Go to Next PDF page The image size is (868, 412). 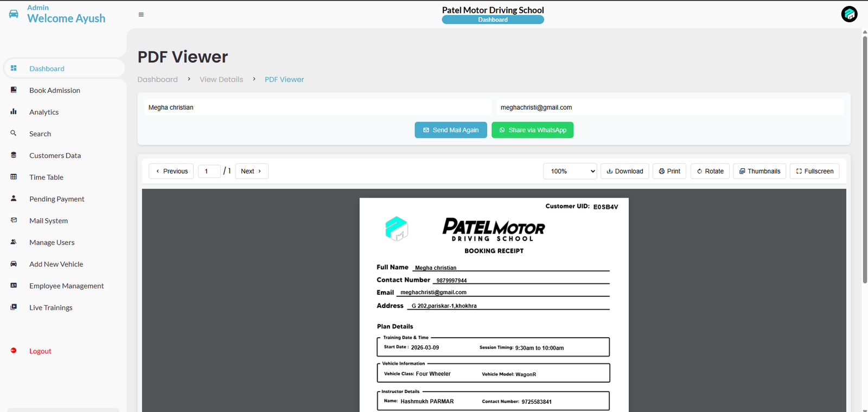[x=252, y=171]
